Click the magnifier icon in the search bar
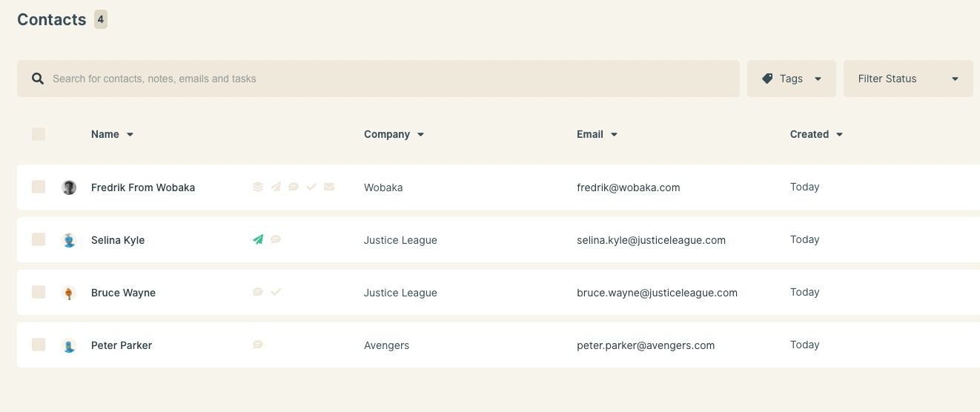 click(37, 79)
